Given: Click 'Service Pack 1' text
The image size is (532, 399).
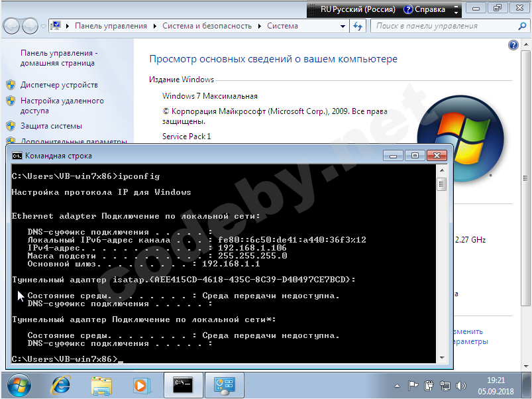Looking at the screenshot, I should [x=186, y=137].
